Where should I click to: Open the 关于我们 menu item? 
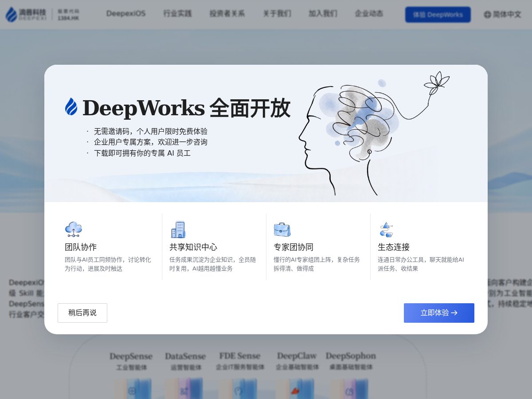(277, 14)
